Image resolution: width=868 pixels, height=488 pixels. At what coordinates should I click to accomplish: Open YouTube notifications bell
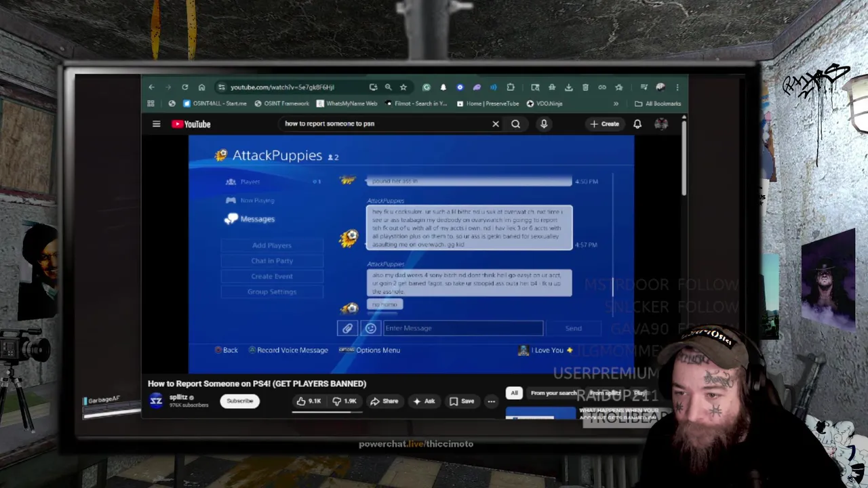(637, 124)
